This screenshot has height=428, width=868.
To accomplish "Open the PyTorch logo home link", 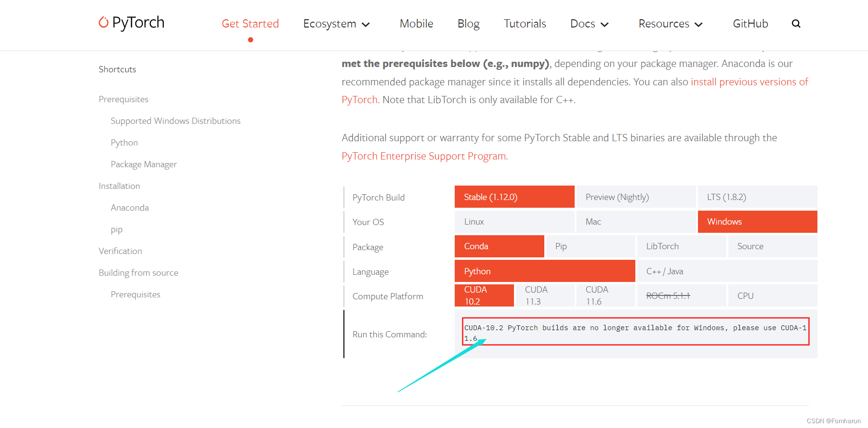I will (132, 23).
